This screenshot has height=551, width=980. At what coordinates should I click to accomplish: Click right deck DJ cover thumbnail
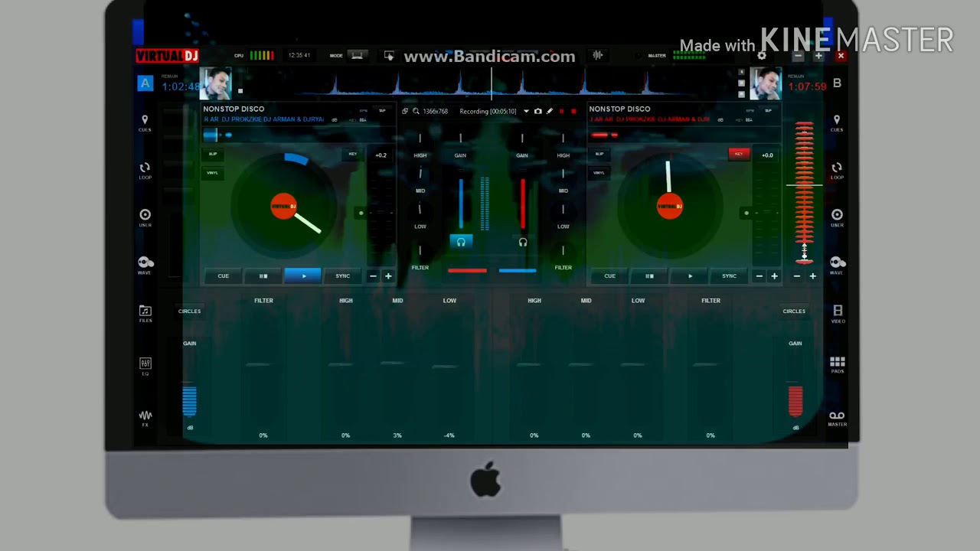click(x=765, y=84)
